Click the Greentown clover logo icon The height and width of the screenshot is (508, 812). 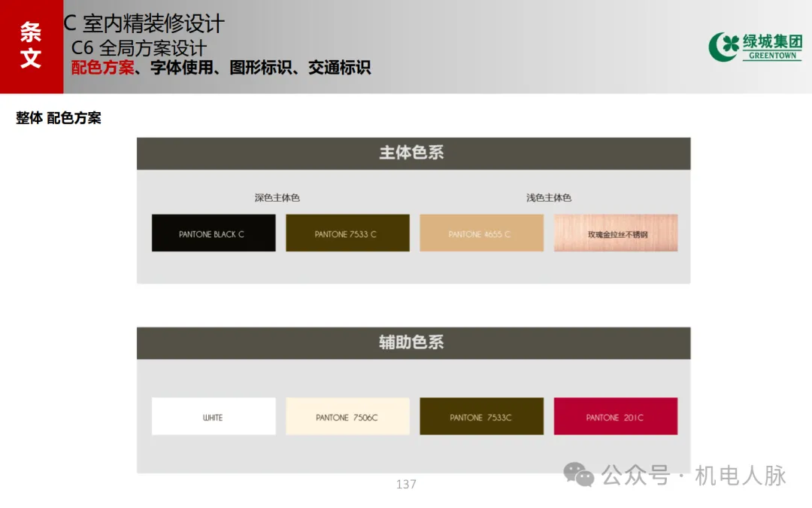tap(723, 47)
